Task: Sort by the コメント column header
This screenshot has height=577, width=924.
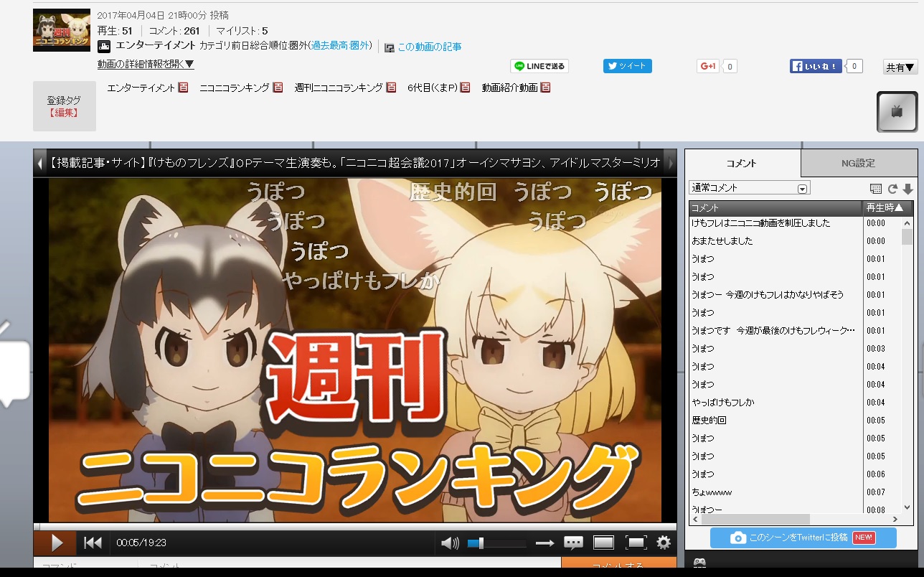Action: [x=775, y=208]
